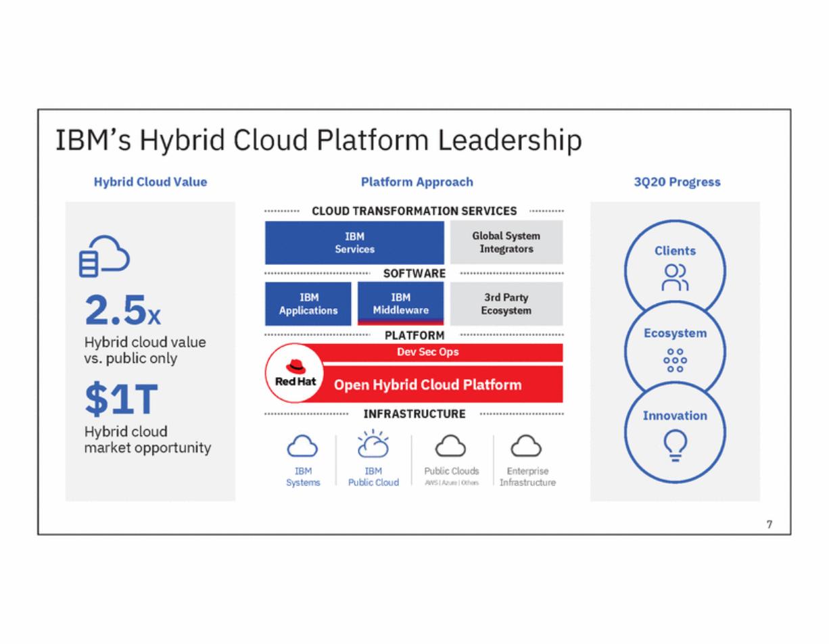The width and height of the screenshot is (829, 644).
Task: Click the Clients people icon
Action: click(x=675, y=277)
